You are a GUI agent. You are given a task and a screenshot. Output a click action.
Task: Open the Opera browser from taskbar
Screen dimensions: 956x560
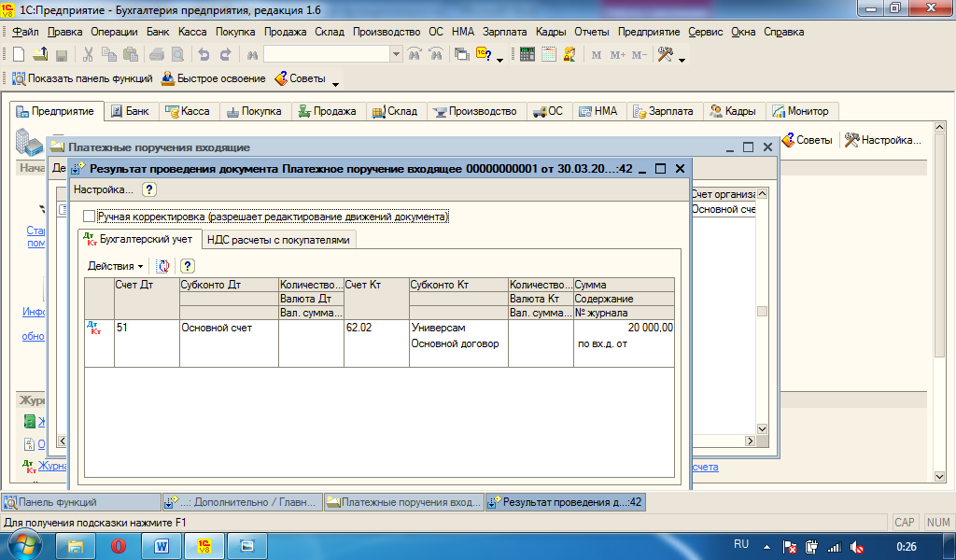tap(119, 545)
